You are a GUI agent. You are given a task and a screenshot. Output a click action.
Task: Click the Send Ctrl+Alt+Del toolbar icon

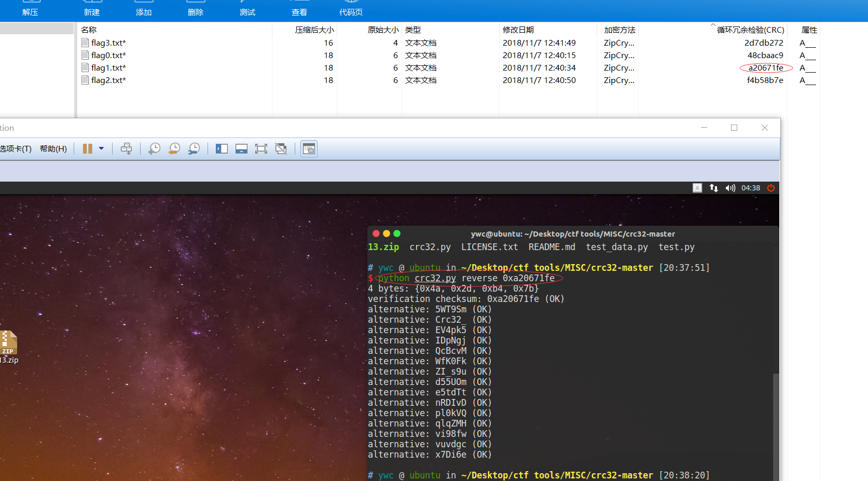coord(126,149)
